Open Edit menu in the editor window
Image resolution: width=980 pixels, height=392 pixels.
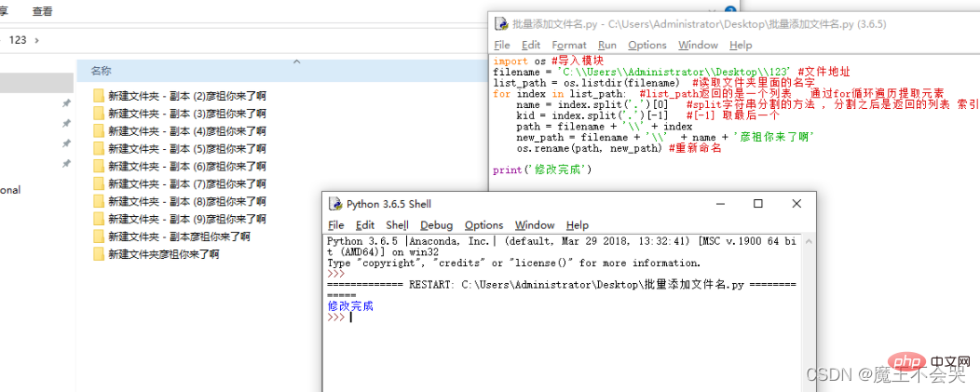(531, 45)
